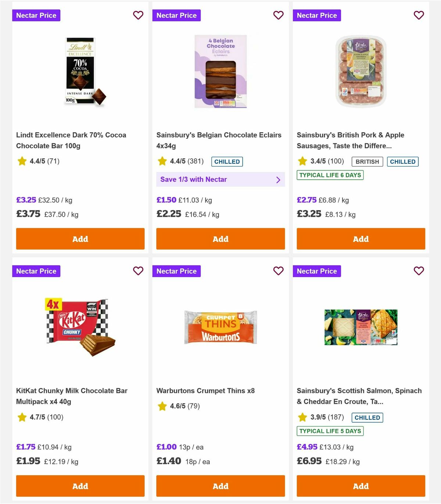The height and width of the screenshot is (504, 441).
Task: Favourite the Warburtons Crumpet Thins
Action: (279, 271)
